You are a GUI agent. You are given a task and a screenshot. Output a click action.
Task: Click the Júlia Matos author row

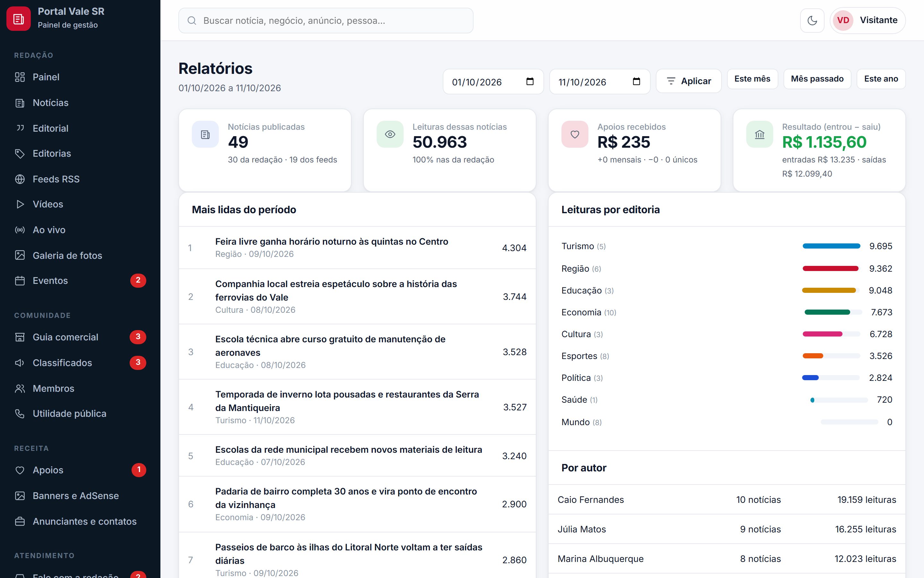point(727,529)
